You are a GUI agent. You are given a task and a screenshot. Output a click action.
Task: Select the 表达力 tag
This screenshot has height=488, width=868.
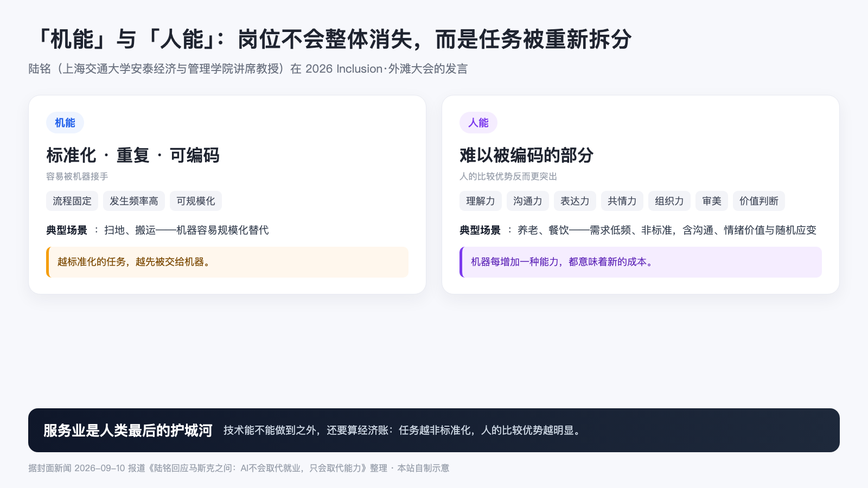coord(575,201)
